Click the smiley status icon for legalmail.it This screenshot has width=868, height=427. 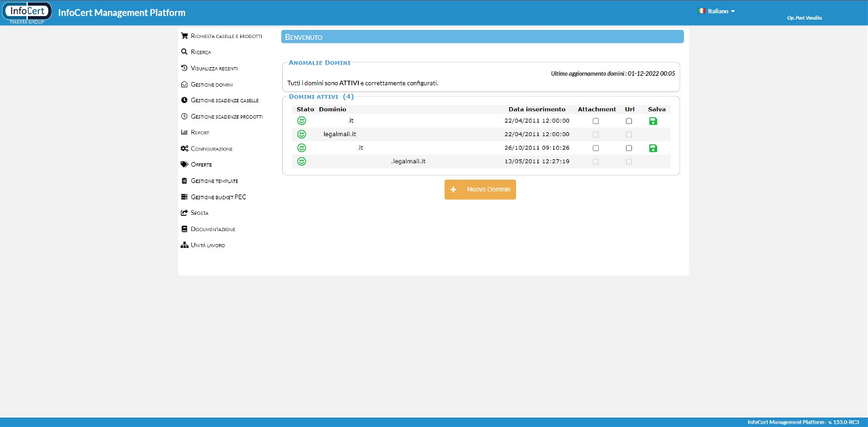302,134
